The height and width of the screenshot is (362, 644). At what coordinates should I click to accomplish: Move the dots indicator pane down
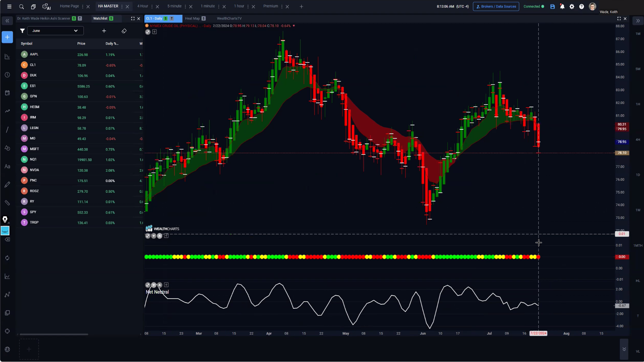pos(154,236)
